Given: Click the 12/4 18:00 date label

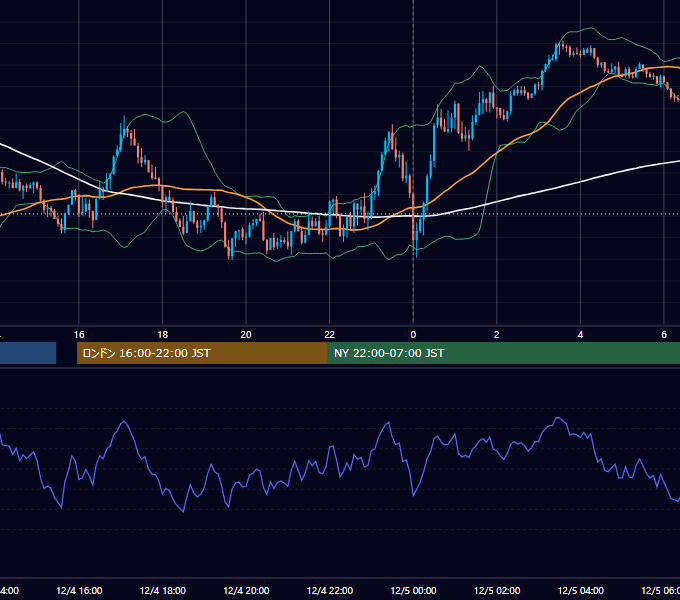Looking at the screenshot, I should [163, 590].
